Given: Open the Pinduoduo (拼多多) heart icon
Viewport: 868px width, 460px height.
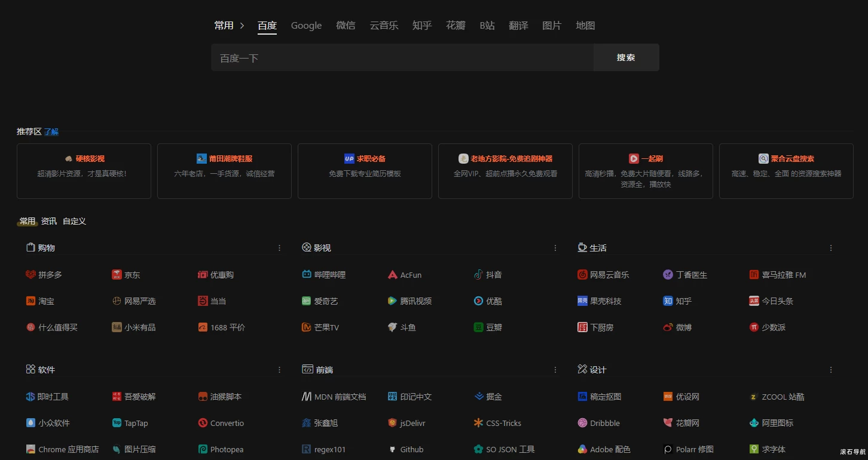Looking at the screenshot, I should pyautogui.click(x=31, y=275).
